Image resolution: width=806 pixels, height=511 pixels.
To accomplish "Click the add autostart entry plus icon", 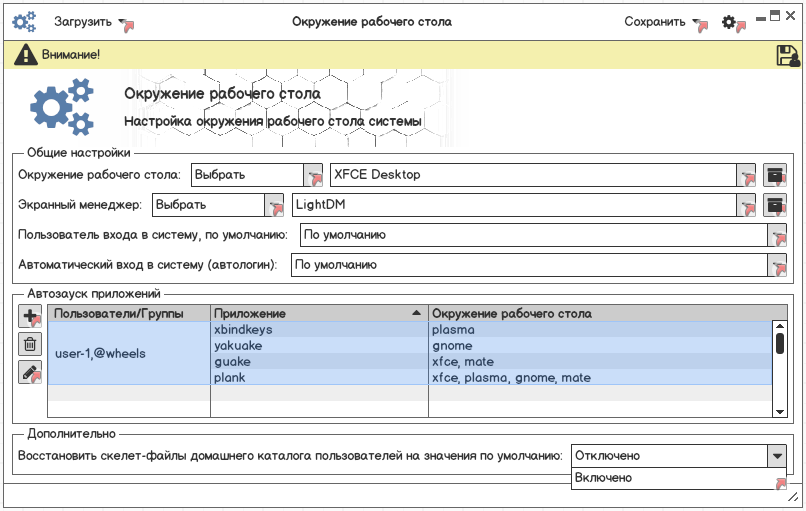I will coord(31,317).
